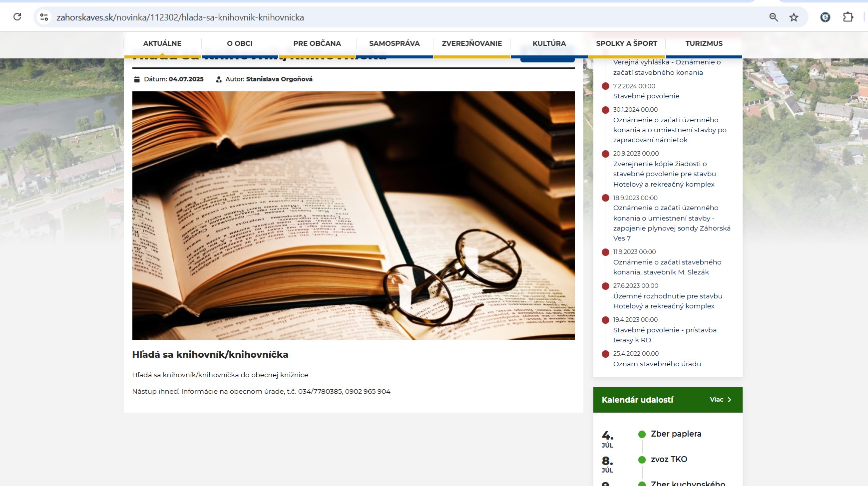Click the round extension icon beside the star
Image resolution: width=868 pixels, height=486 pixels.
click(825, 17)
